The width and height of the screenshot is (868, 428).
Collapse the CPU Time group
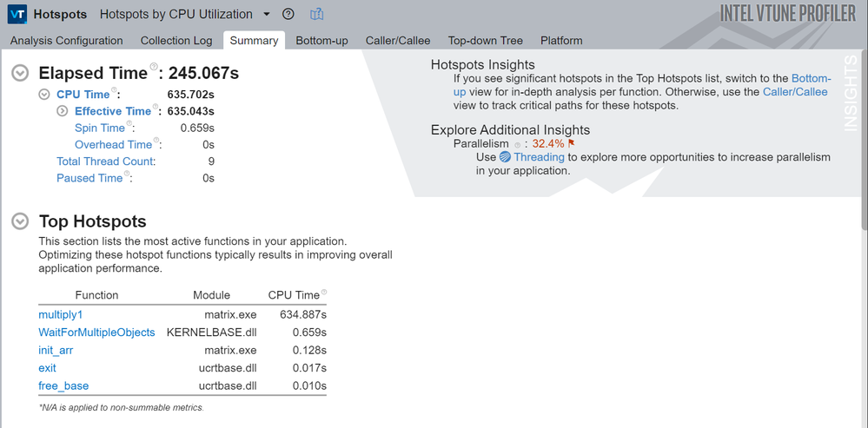point(44,95)
